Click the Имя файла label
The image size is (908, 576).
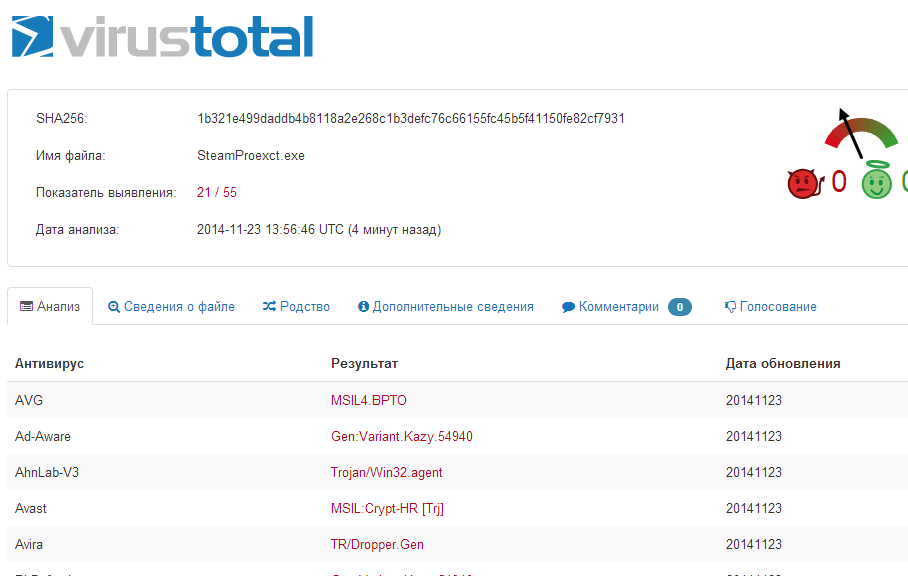[71, 156]
